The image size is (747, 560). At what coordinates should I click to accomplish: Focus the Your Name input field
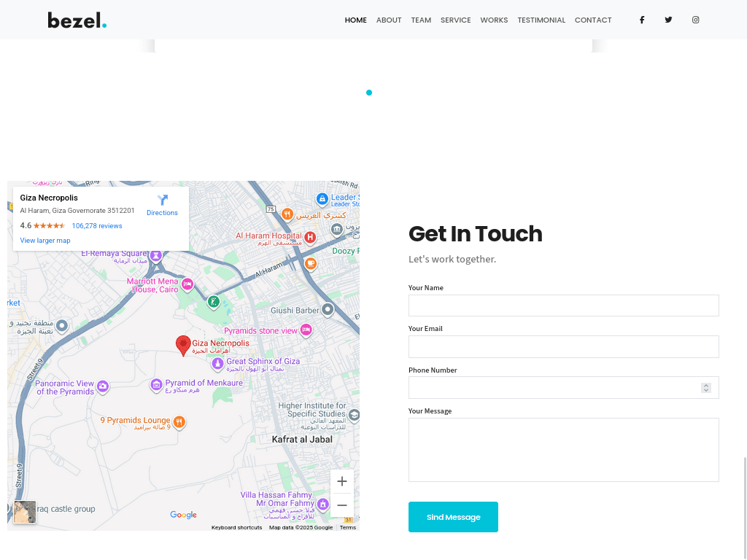pyautogui.click(x=564, y=306)
